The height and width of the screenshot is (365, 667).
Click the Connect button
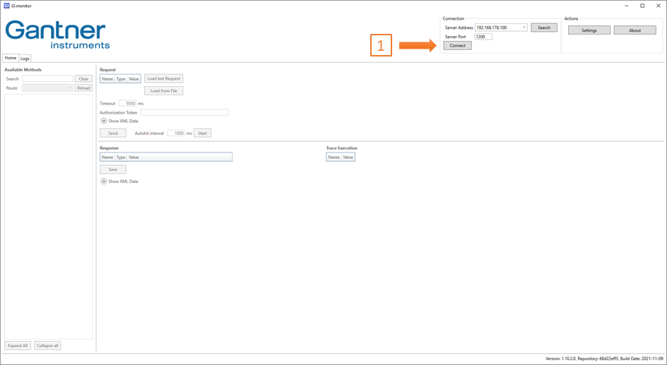(x=457, y=46)
